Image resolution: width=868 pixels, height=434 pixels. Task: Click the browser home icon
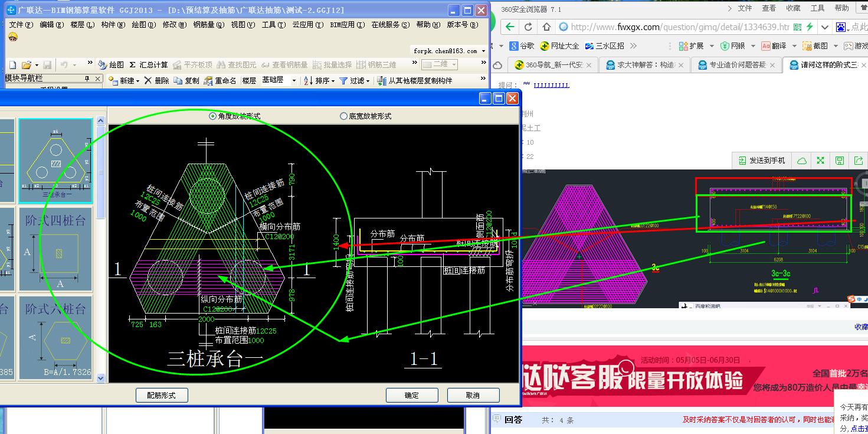coord(546,27)
